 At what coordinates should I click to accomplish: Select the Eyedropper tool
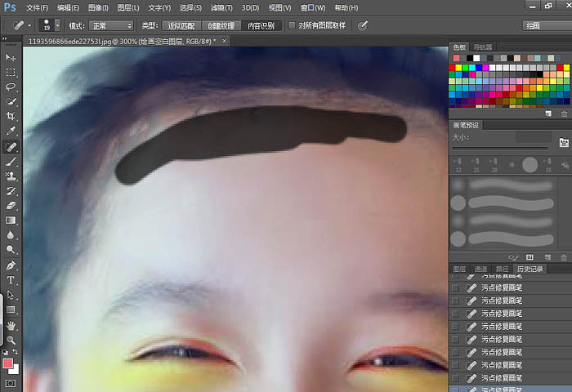coord(11,131)
